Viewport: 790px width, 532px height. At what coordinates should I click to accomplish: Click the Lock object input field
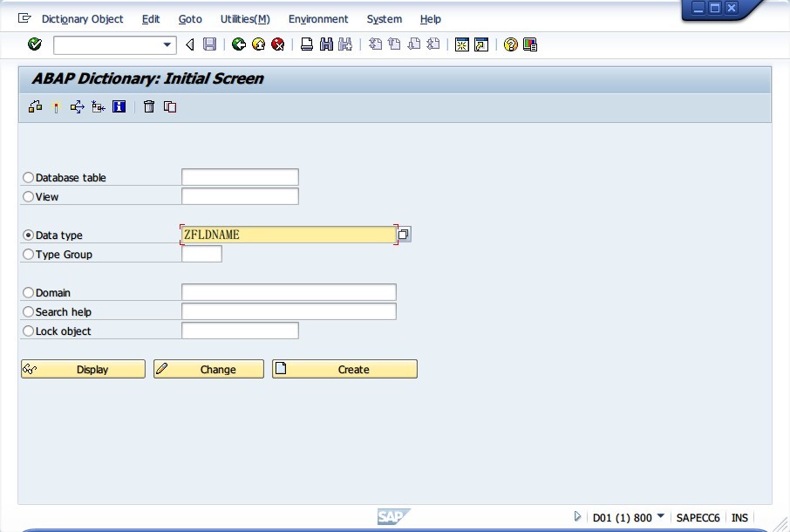240,331
